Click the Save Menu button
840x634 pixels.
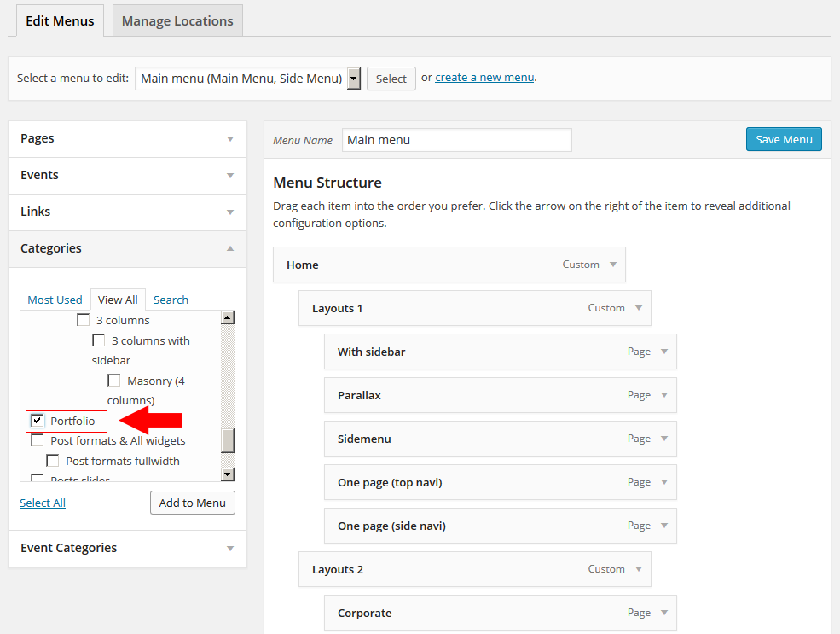coord(784,139)
